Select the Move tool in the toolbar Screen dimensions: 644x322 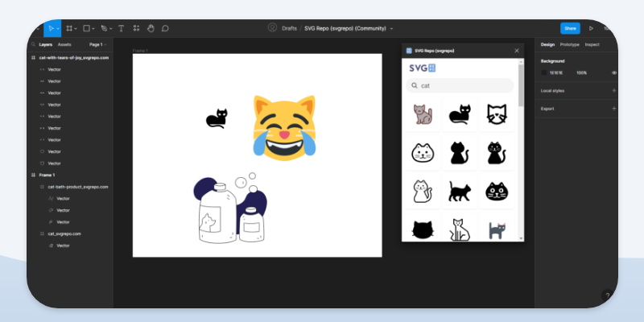[51, 28]
